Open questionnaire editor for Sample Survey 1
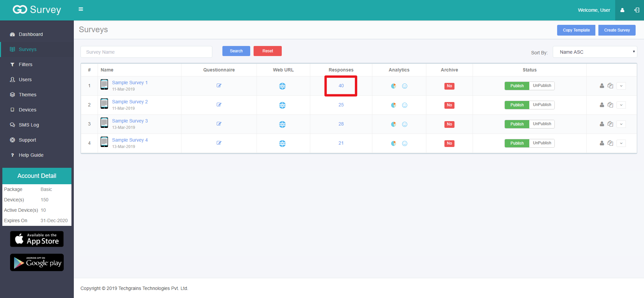 [219, 86]
